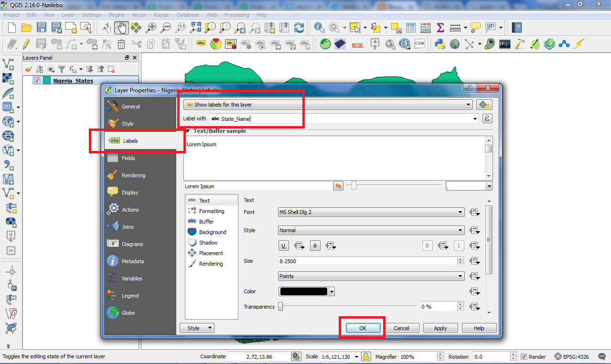Click the Lorem Ipsum sample text field
The height and width of the screenshot is (364, 611).
pyautogui.click(x=258, y=186)
